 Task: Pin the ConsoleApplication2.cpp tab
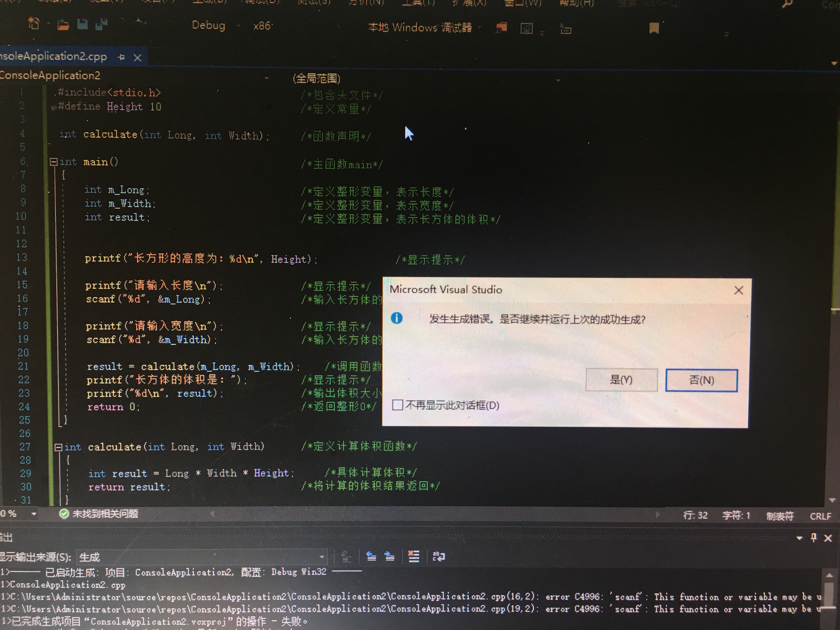pos(121,57)
